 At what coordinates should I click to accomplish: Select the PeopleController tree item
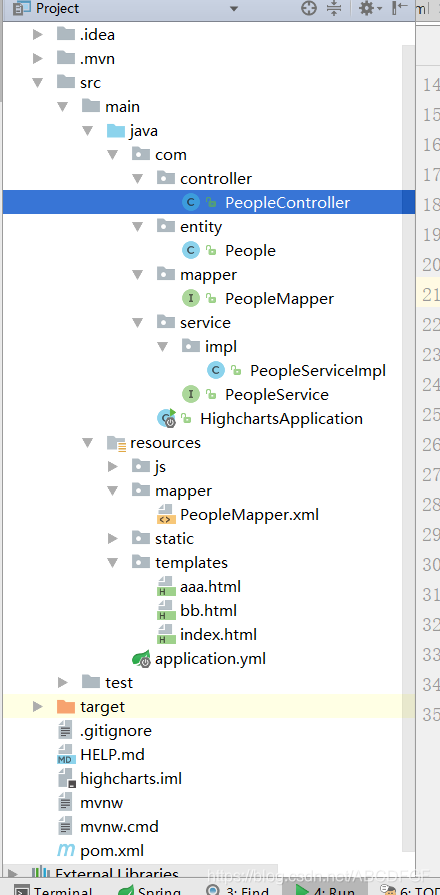[287, 203]
